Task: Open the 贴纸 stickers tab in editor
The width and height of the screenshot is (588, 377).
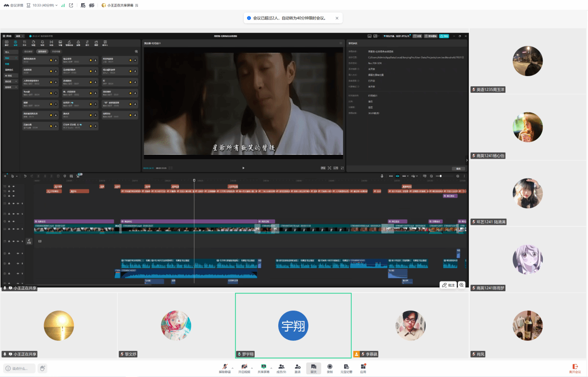Action: (x=33, y=43)
